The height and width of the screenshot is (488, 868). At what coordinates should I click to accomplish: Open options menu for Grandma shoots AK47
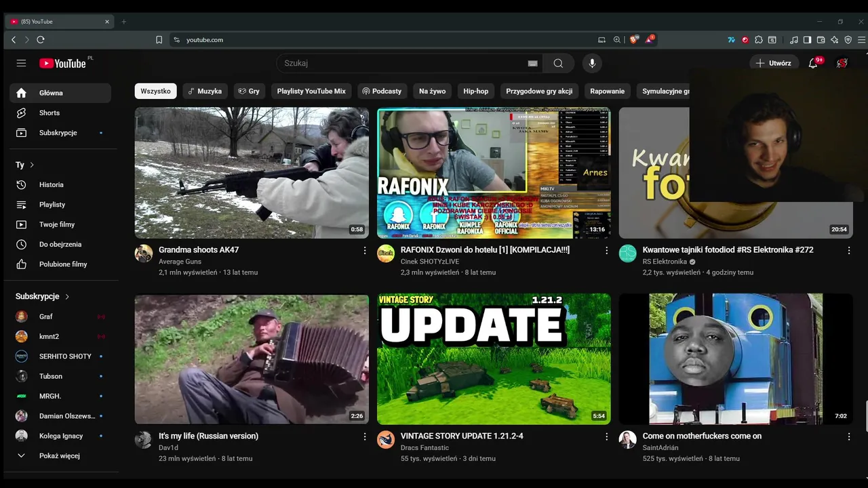pos(365,251)
